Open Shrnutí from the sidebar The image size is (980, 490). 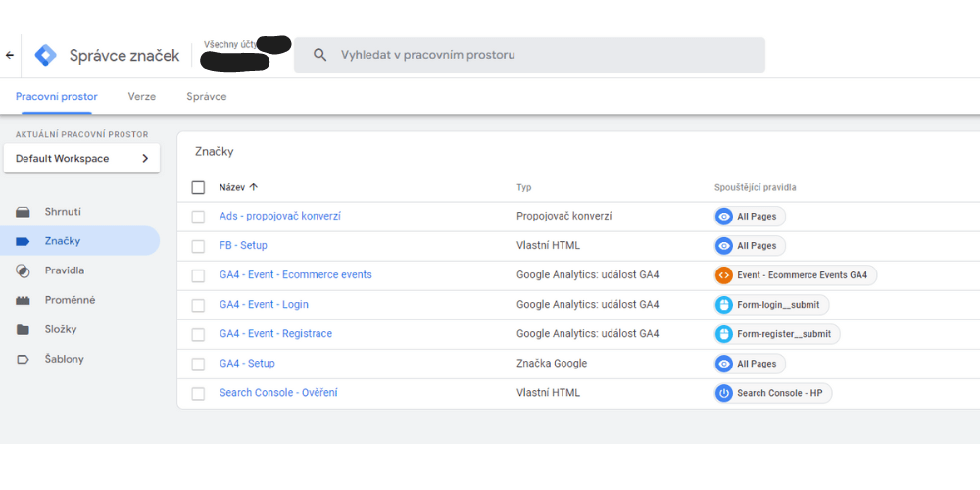pos(63,212)
